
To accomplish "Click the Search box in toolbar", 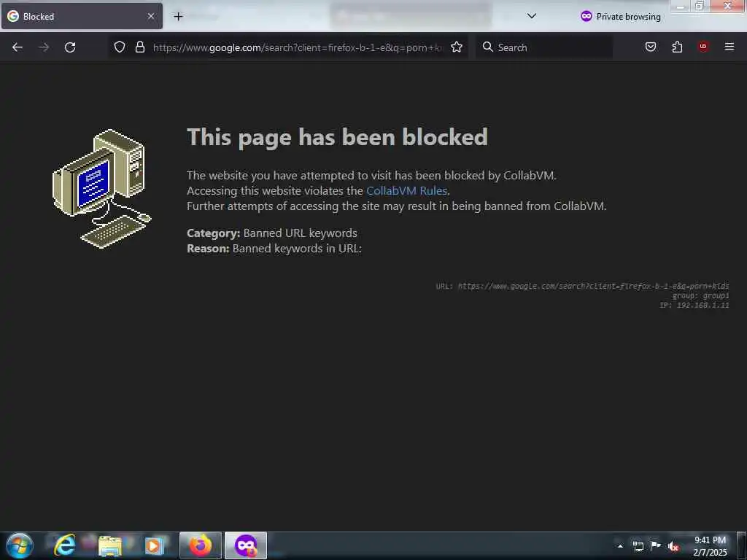I will tap(544, 47).
